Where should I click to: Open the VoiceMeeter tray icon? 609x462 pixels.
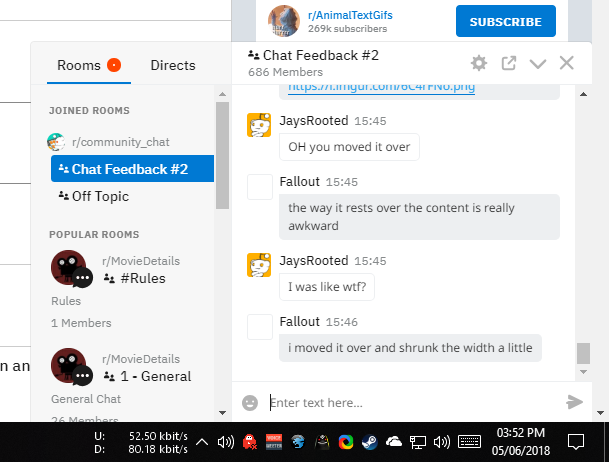274,442
